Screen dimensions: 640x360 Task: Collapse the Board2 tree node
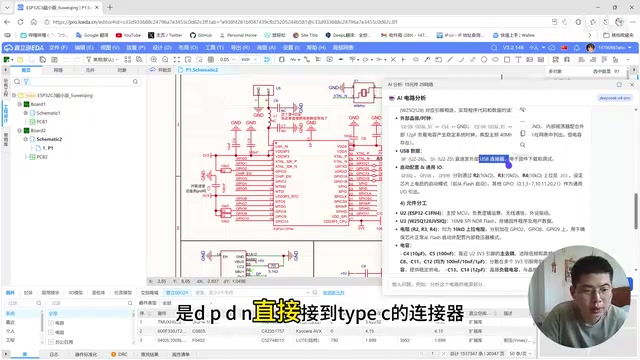point(20,131)
